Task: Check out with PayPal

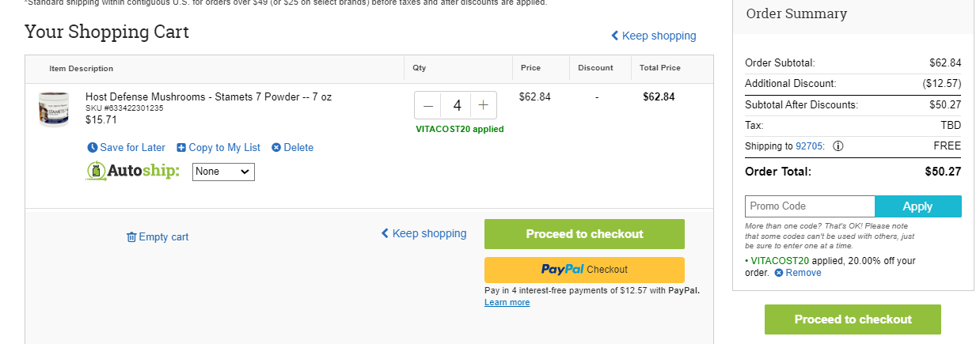Action: [x=584, y=270]
